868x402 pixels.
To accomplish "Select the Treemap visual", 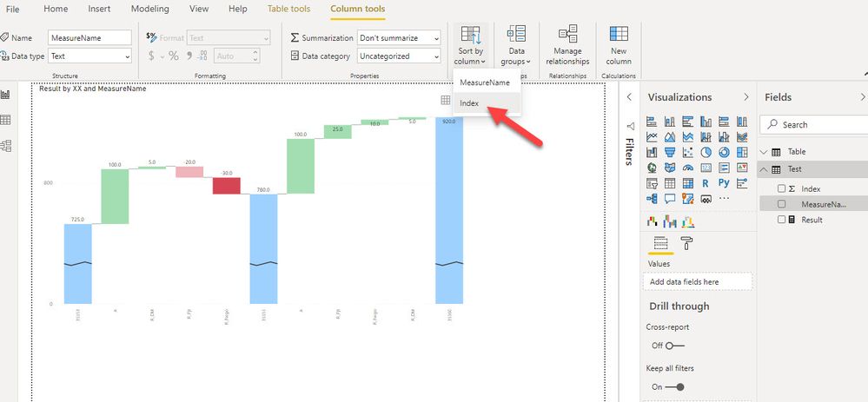I will 742,152.
